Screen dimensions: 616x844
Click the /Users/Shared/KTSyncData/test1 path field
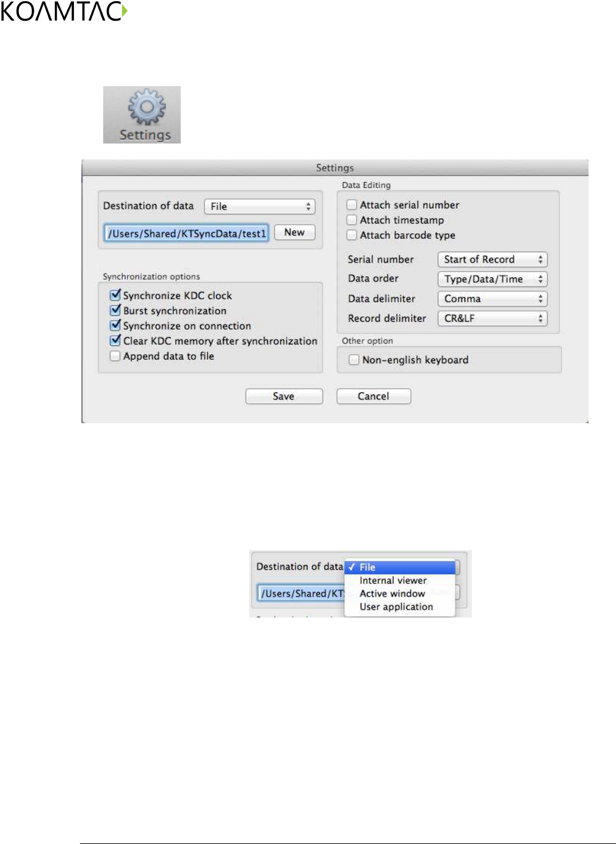(186, 233)
